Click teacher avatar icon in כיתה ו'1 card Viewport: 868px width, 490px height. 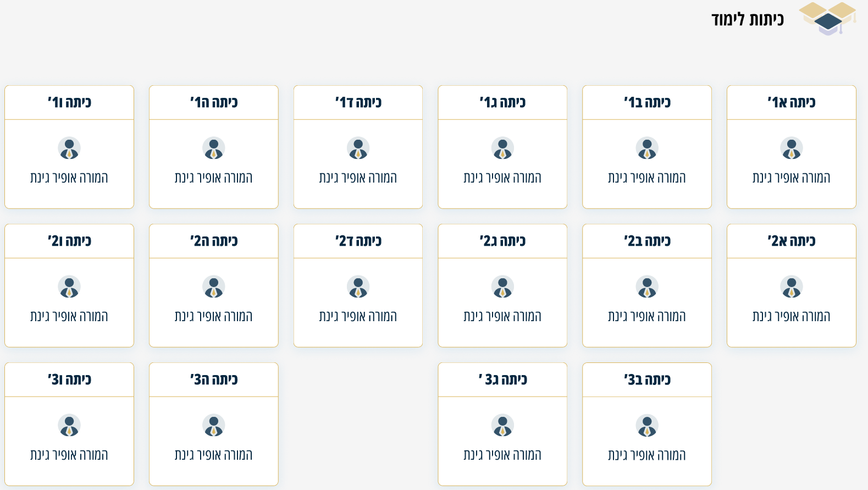click(x=69, y=148)
